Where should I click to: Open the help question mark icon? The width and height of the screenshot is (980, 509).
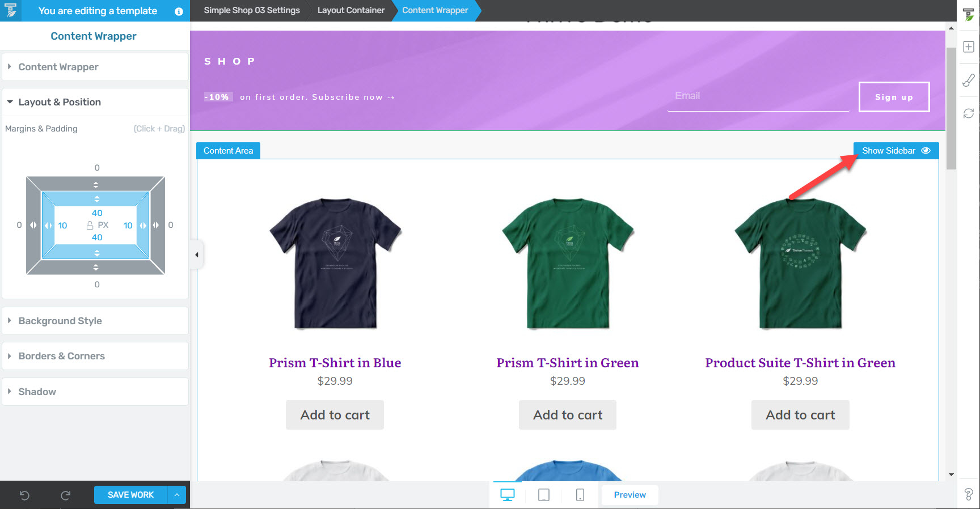point(969,494)
